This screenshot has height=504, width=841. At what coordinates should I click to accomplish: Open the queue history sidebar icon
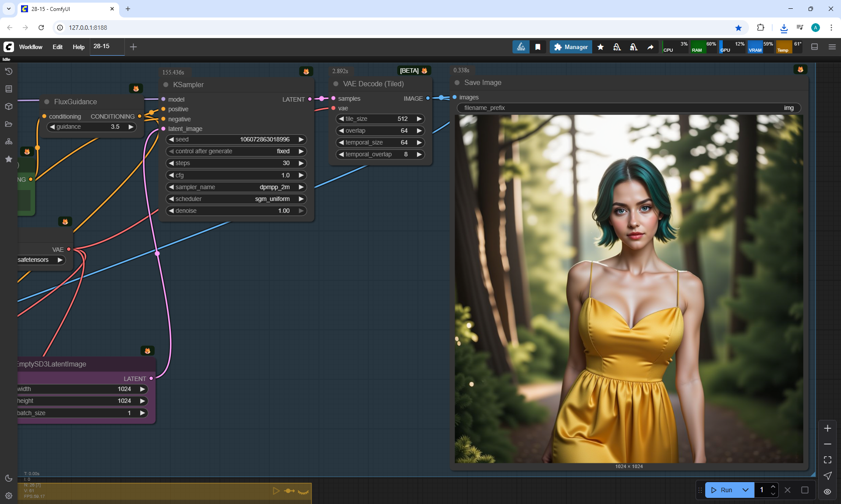click(9, 71)
